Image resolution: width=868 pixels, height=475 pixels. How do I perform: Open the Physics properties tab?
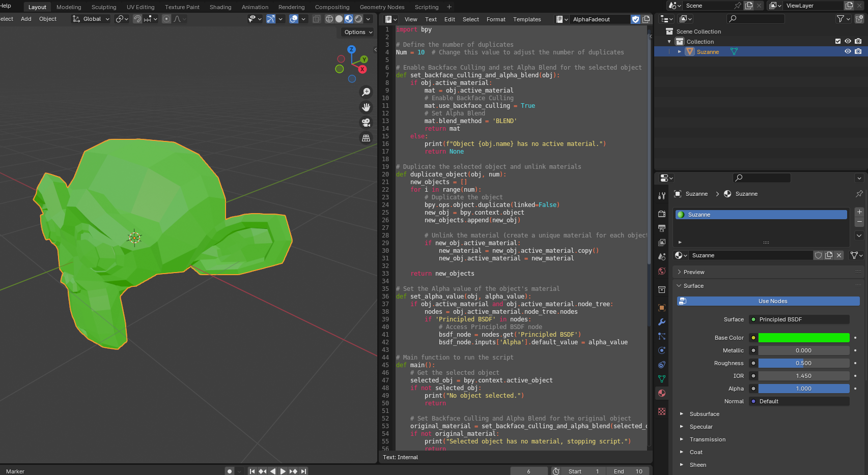662,350
